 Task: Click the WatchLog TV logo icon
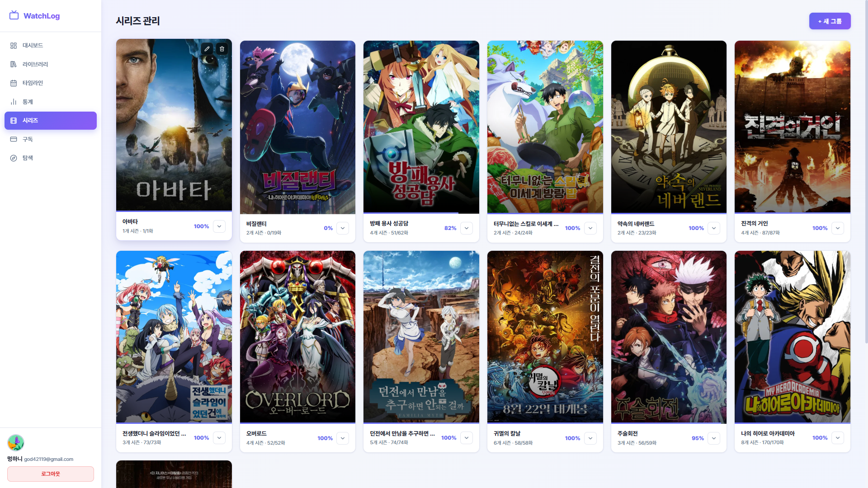pos(14,15)
